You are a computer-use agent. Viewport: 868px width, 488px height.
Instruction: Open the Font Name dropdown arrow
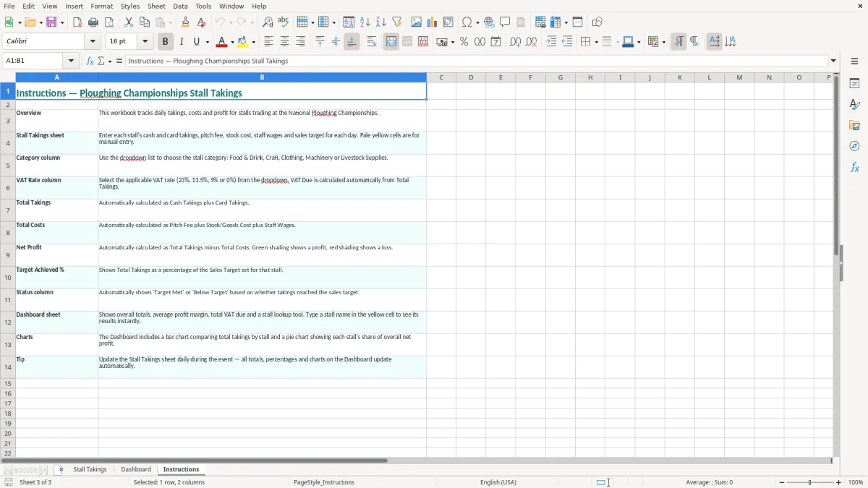coord(93,42)
